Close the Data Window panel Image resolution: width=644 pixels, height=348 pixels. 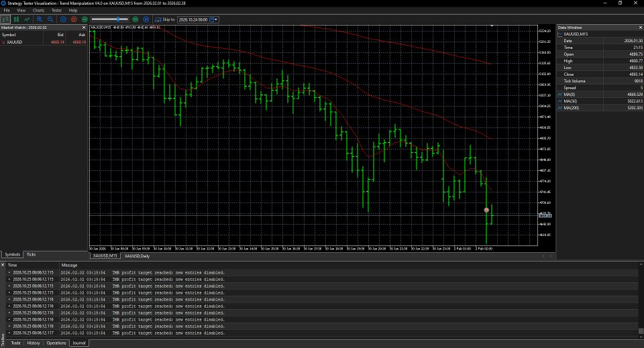tap(641, 27)
